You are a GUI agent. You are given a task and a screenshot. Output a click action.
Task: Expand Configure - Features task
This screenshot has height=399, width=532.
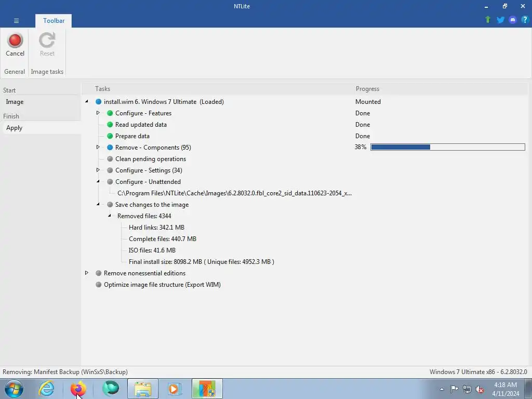coord(98,113)
